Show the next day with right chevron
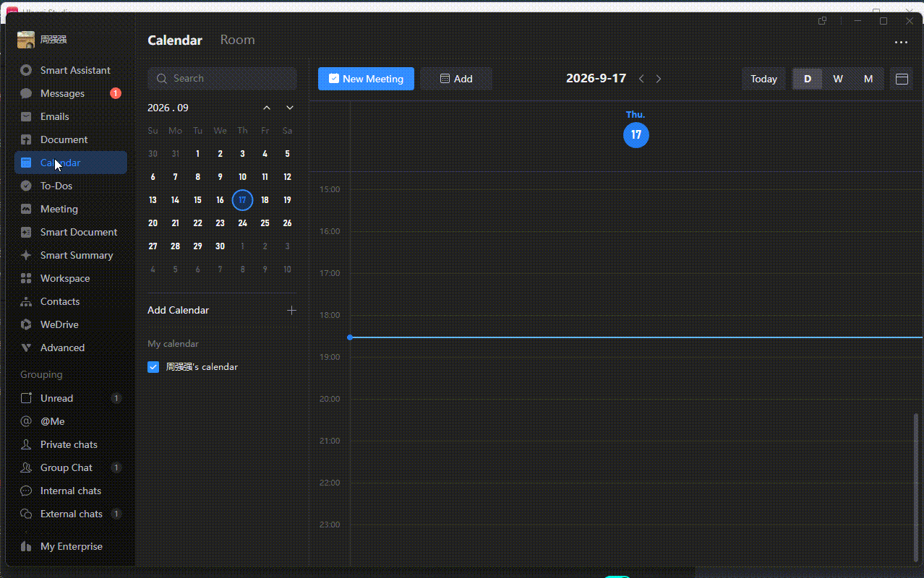This screenshot has height=578, width=924. pyautogui.click(x=659, y=79)
